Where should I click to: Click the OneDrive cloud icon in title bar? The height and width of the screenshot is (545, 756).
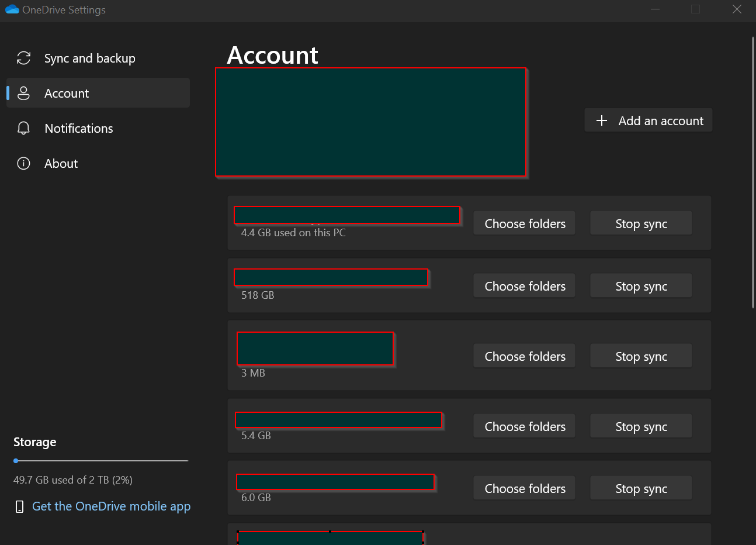(x=12, y=10)
